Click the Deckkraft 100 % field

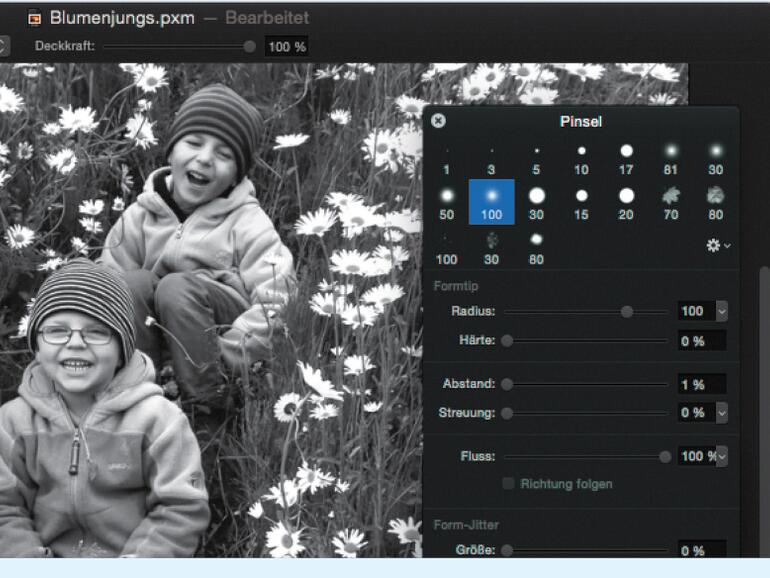pos(287,47)
